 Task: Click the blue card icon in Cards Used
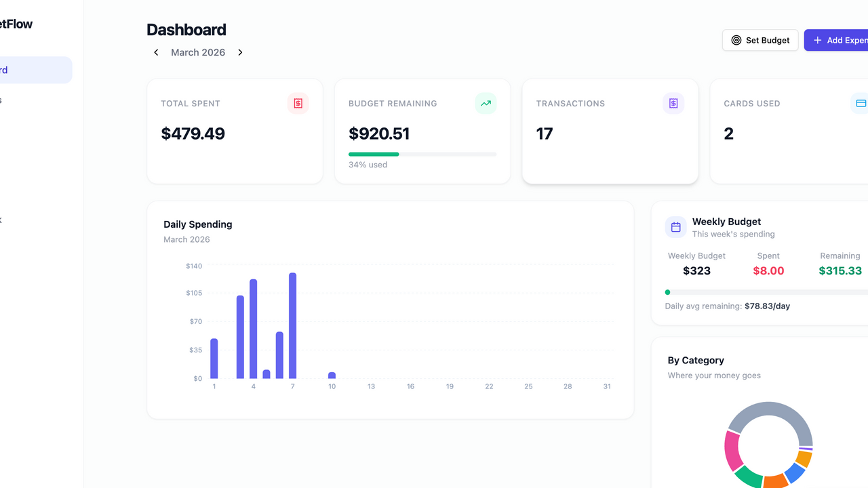tap(860, 103)
